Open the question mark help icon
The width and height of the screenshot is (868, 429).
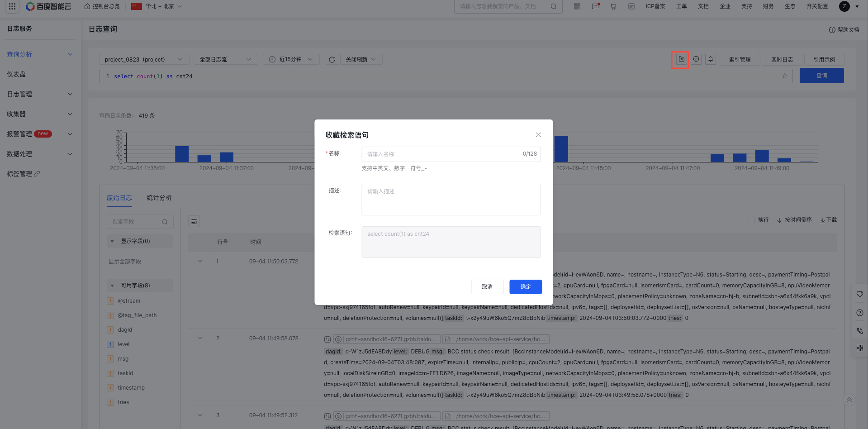(860, 313)
